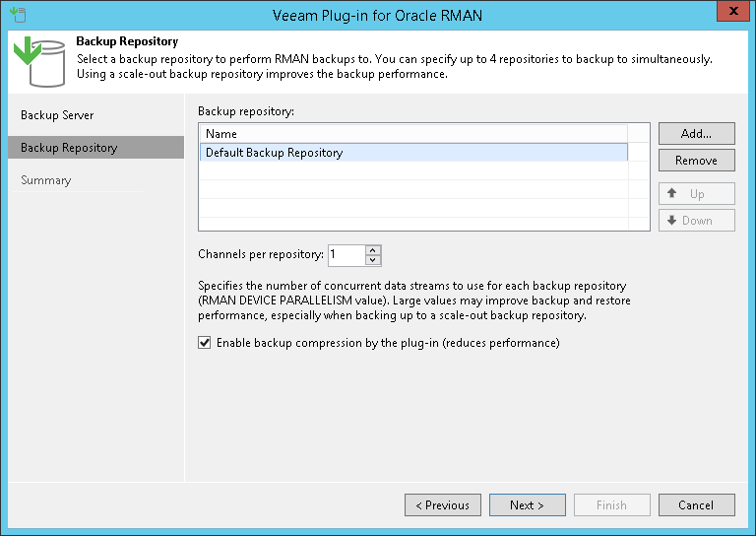Increase channels per repository value
Image resolution: width=756 pixels, height=536 pixels.
click(373, 250)
